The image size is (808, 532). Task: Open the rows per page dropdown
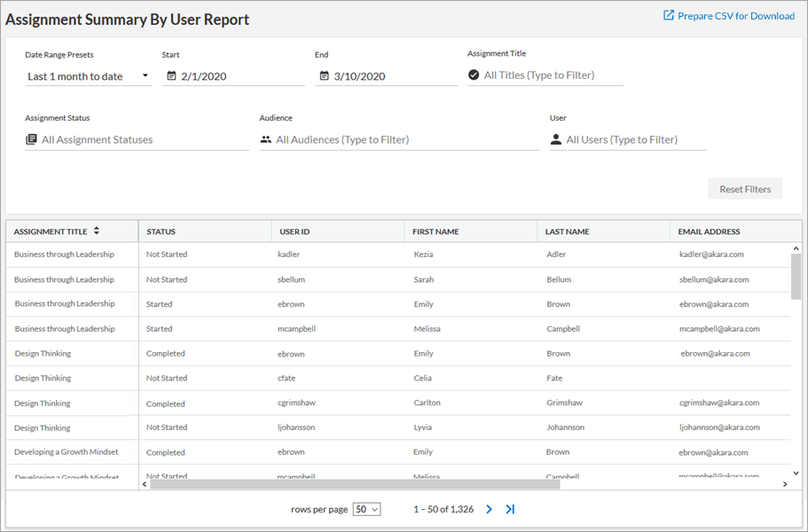pyautogui.click(x=366, y=509)
